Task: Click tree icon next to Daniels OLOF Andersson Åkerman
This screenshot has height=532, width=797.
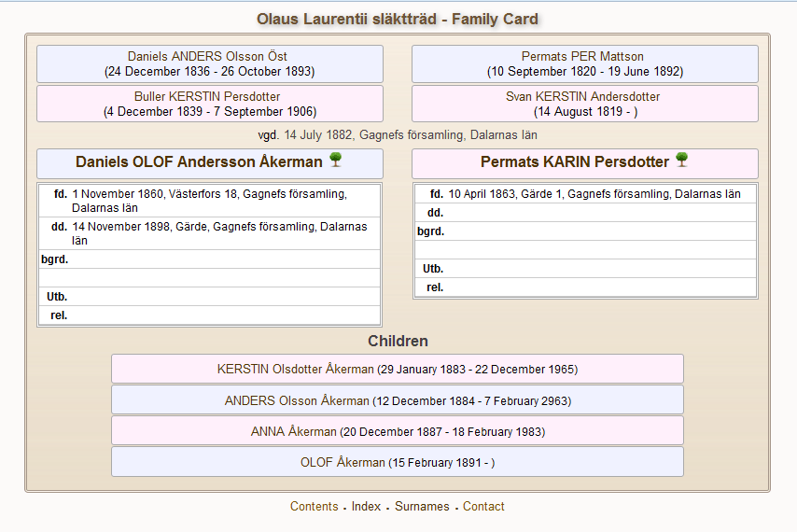Action: [336, 161]
